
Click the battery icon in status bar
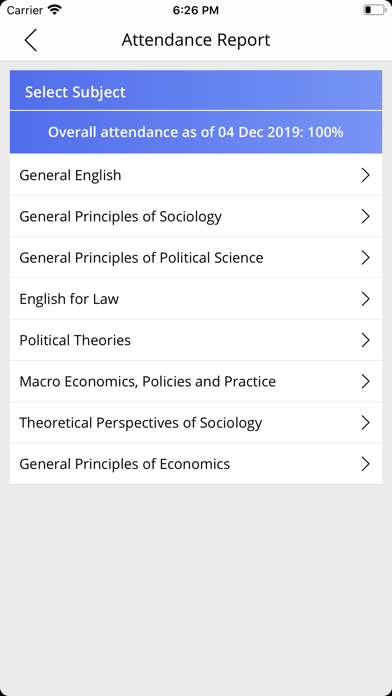click(x=374, y=10)
